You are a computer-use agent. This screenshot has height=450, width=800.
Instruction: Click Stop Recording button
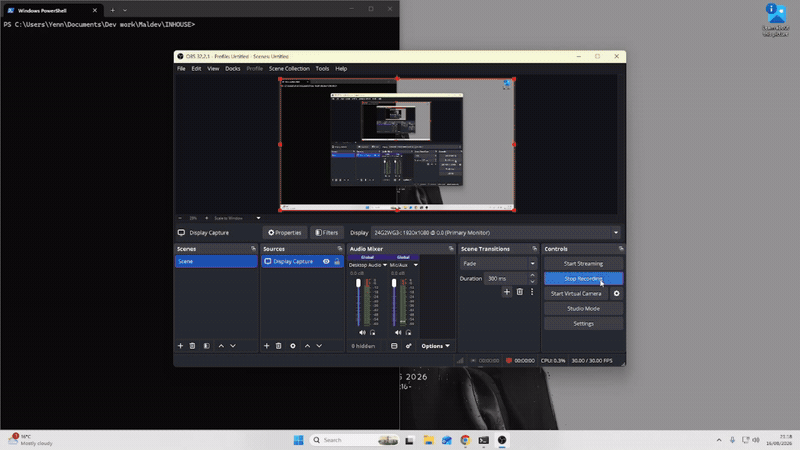click(x=583, y=279)
